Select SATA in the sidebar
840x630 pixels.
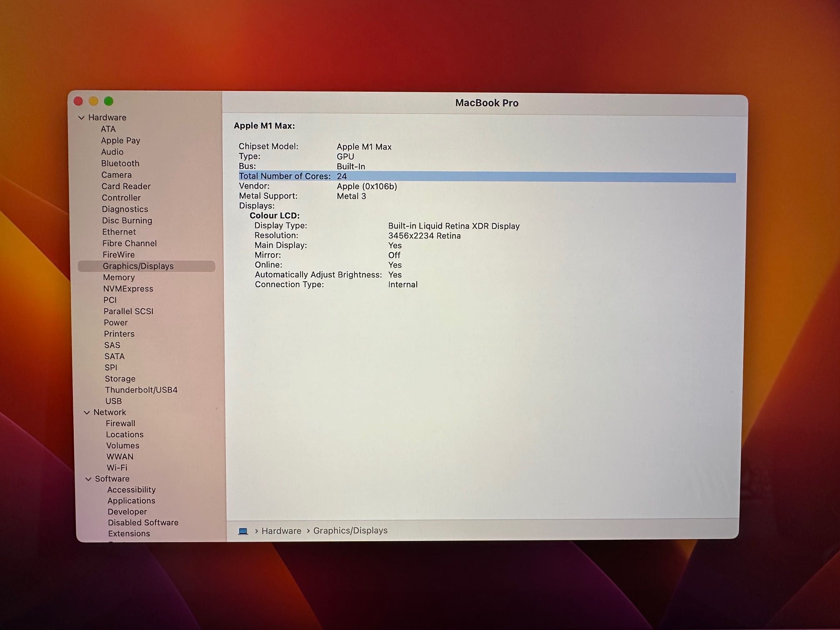coord(115,356)
